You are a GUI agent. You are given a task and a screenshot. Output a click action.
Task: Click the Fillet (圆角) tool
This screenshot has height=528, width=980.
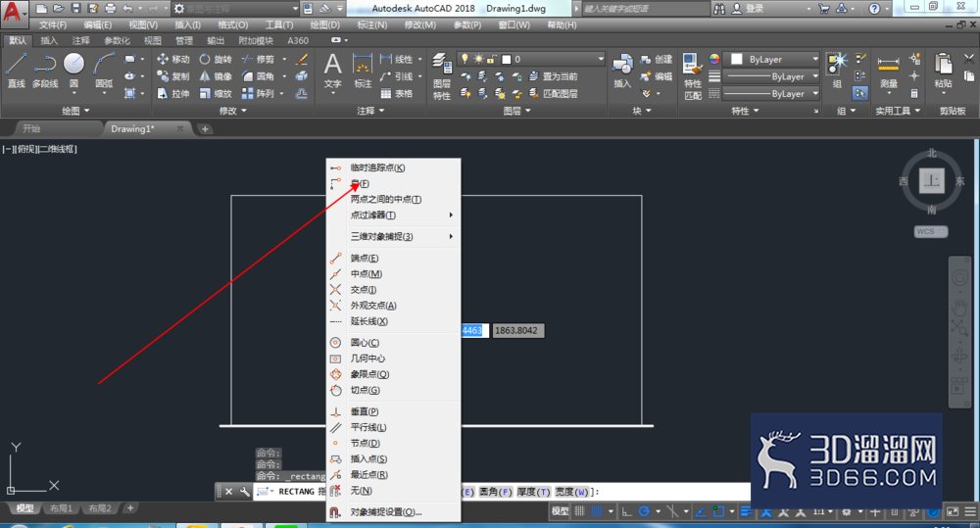(258, 76)
